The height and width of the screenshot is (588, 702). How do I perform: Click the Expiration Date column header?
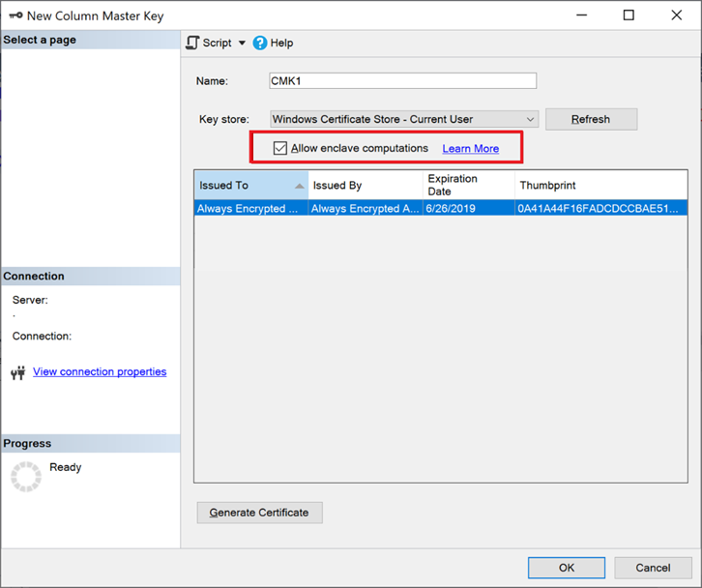(x=469, y=185)
